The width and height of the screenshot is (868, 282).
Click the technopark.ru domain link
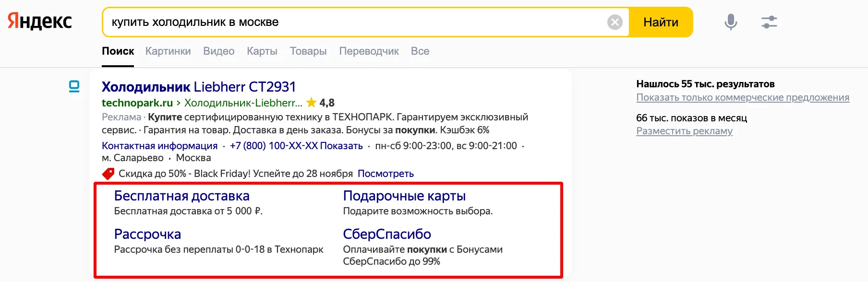coord(137,103)
